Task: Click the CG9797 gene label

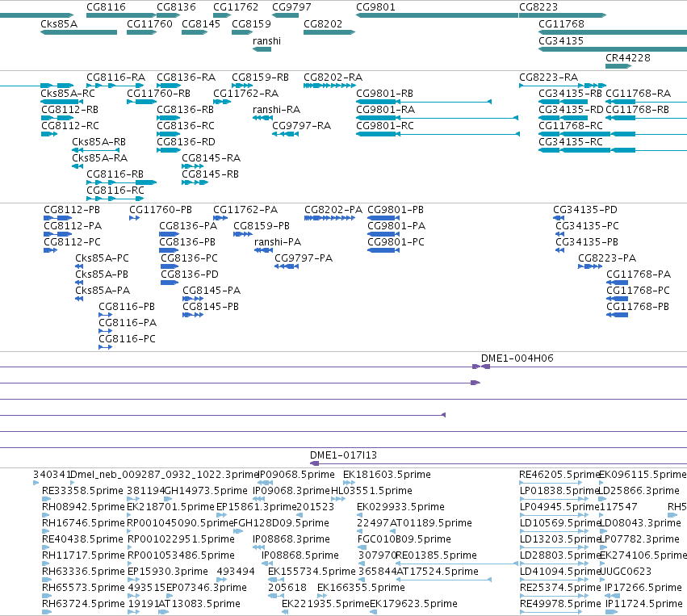Action: (291, 7)
